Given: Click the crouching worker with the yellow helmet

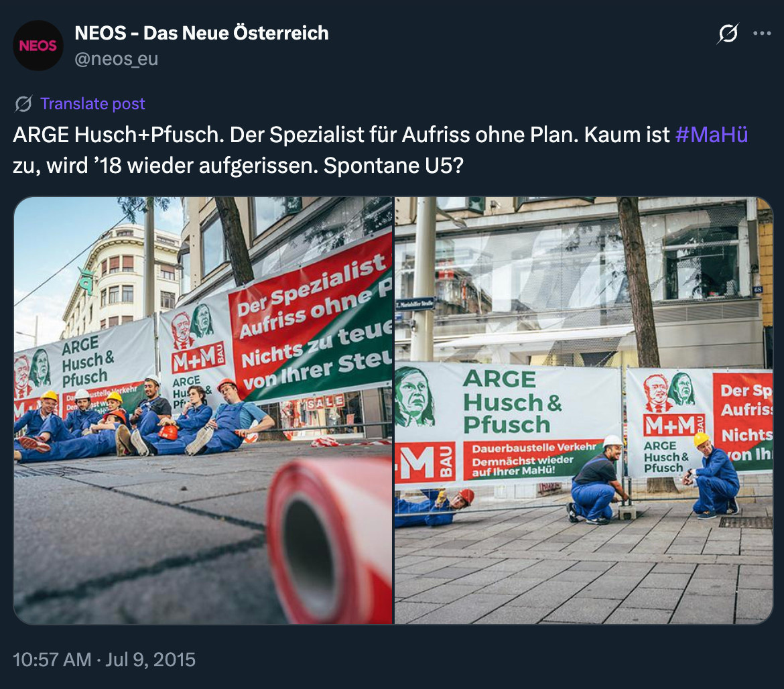Looking at the screenshot, I should click(712, 475).
